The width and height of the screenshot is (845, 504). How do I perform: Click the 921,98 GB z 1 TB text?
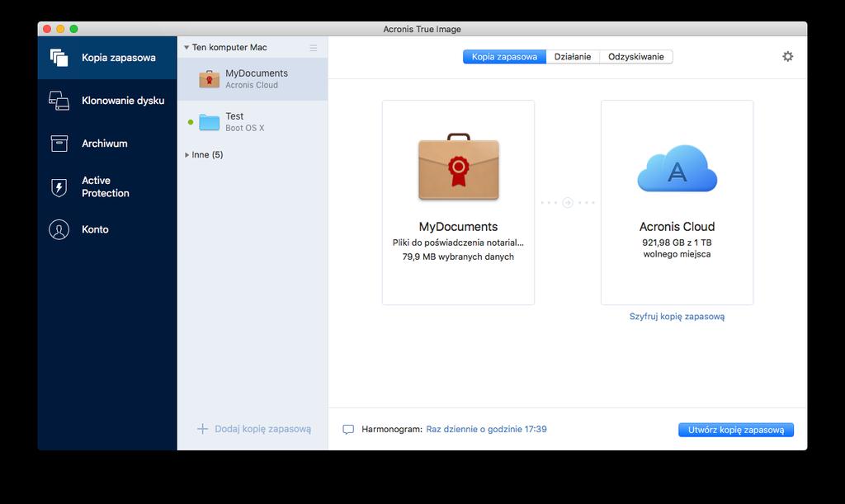point(677,243)
